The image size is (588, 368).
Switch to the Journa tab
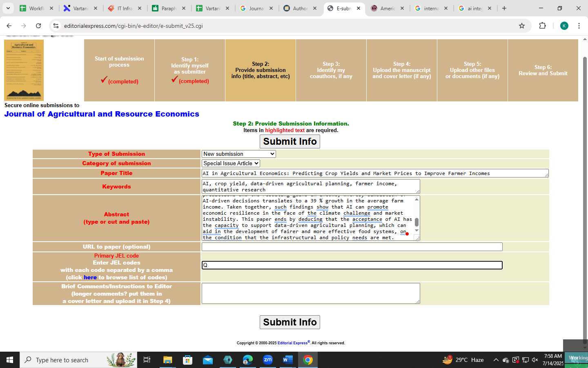[x=257, y=8]
